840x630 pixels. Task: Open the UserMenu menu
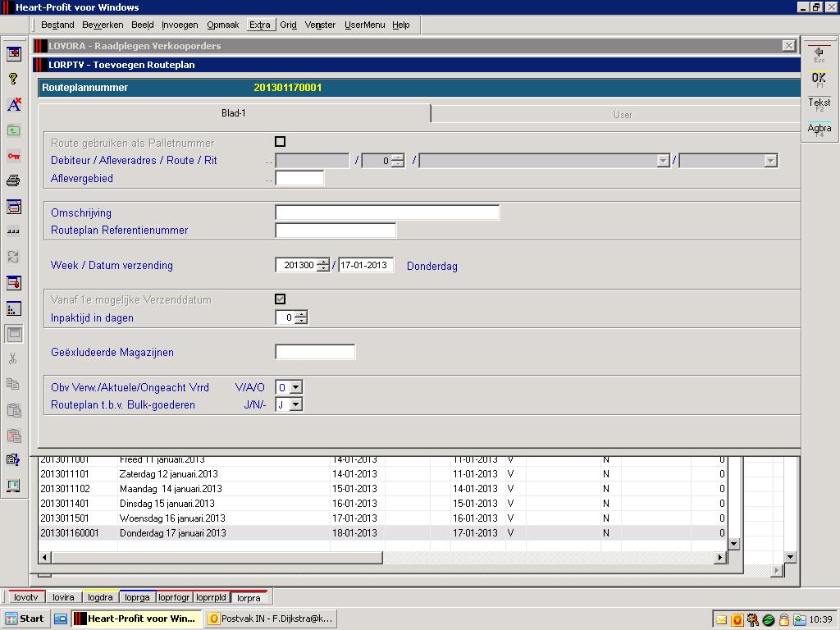coord(364,25)
